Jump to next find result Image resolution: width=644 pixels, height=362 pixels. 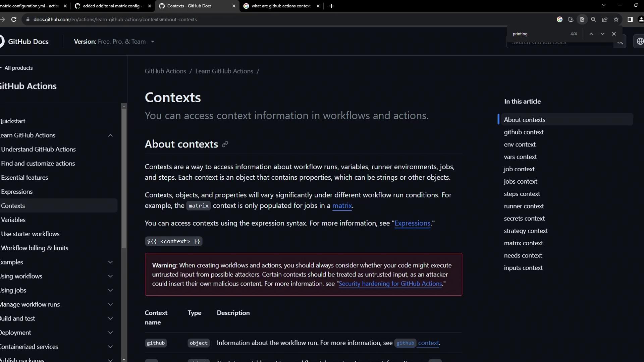[603, 34]
